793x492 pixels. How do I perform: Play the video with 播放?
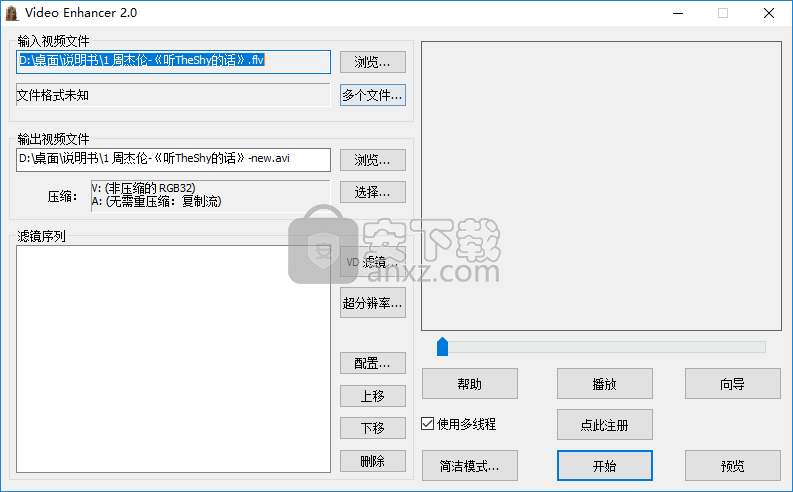point(605,384)
